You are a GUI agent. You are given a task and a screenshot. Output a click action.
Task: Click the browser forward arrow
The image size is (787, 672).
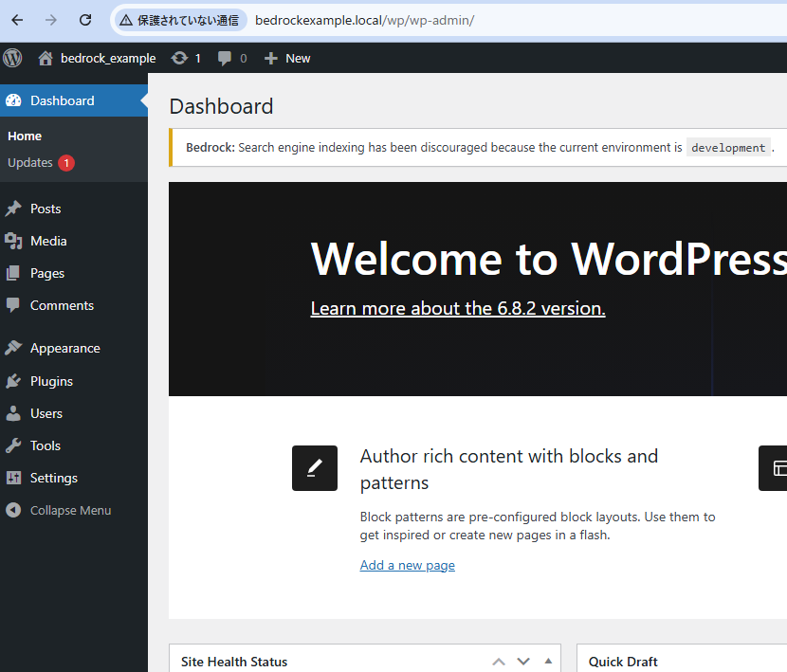(50, 20)
